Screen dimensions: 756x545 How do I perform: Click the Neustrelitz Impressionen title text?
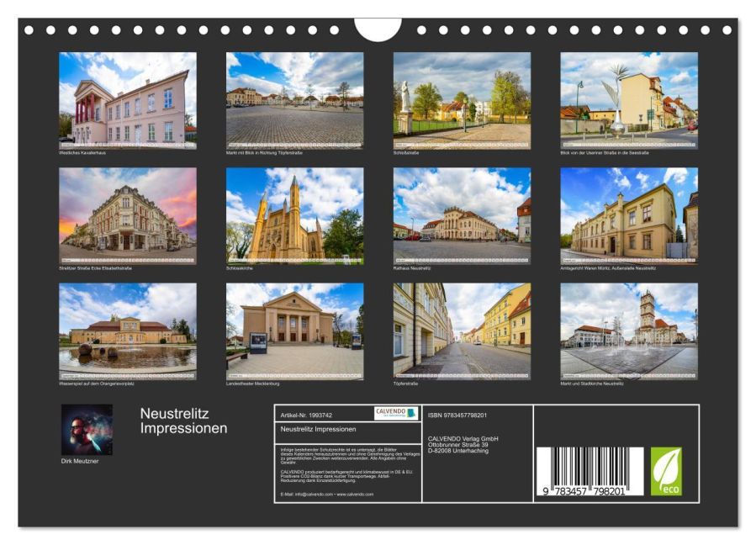click(x=180, y=423)
